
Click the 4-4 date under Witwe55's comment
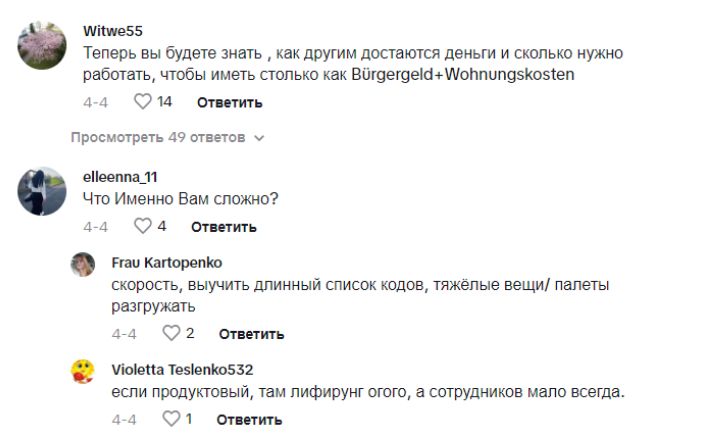click(x=96, y=102)
